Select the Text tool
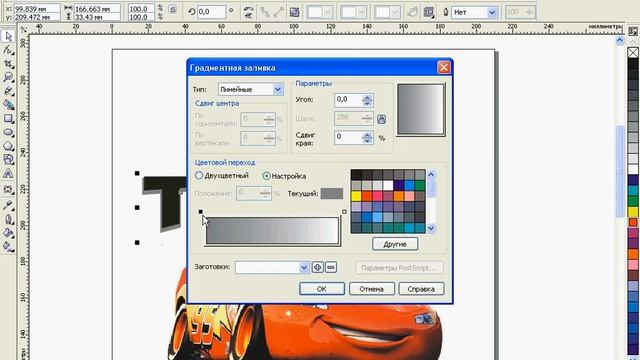640x360 pixels. click(8, 174)
